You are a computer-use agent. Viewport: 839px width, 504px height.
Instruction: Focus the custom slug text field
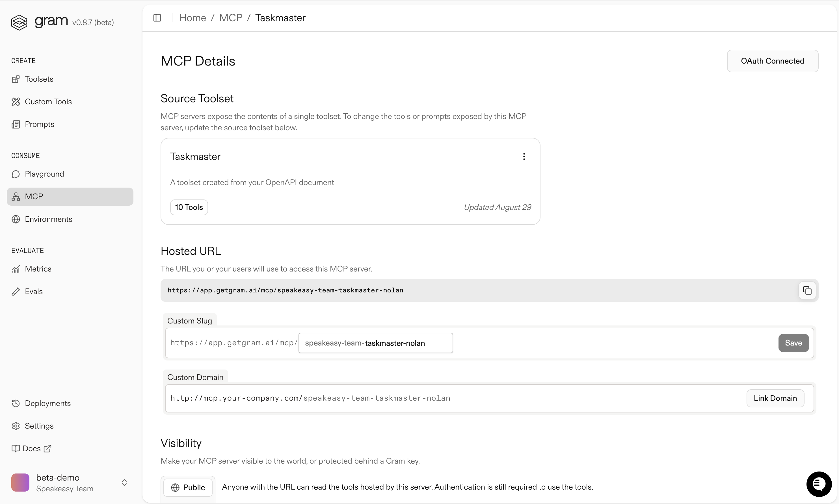click(x=375, y=343)
